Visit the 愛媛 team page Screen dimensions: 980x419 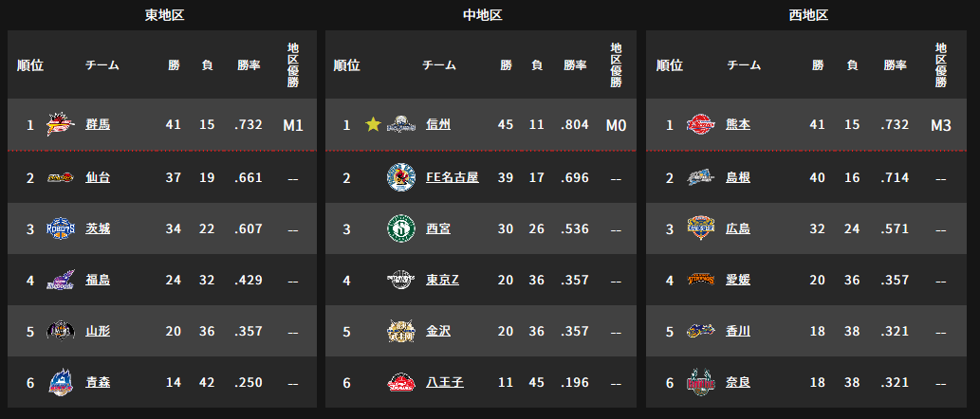point(738,280)
